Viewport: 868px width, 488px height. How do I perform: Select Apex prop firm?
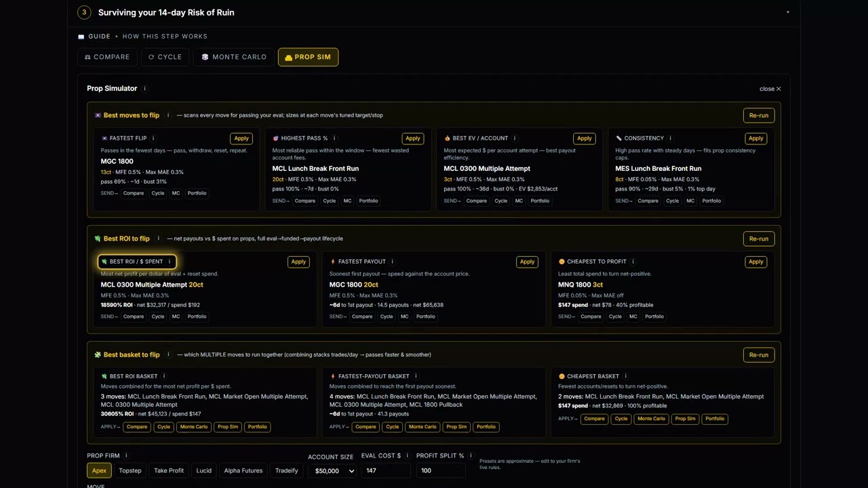99,470
